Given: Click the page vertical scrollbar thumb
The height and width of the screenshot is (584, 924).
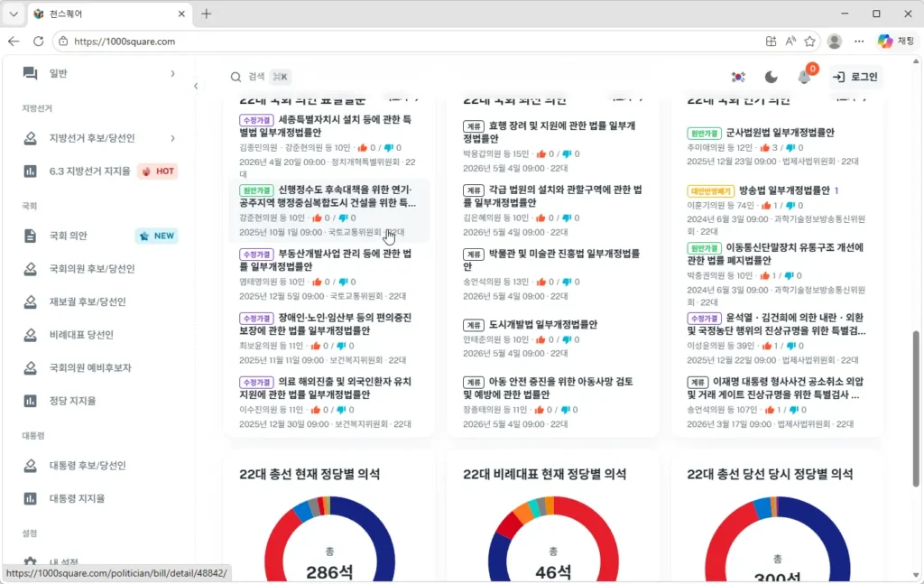Looking at the screenshot, I should (x=916, y=408).
